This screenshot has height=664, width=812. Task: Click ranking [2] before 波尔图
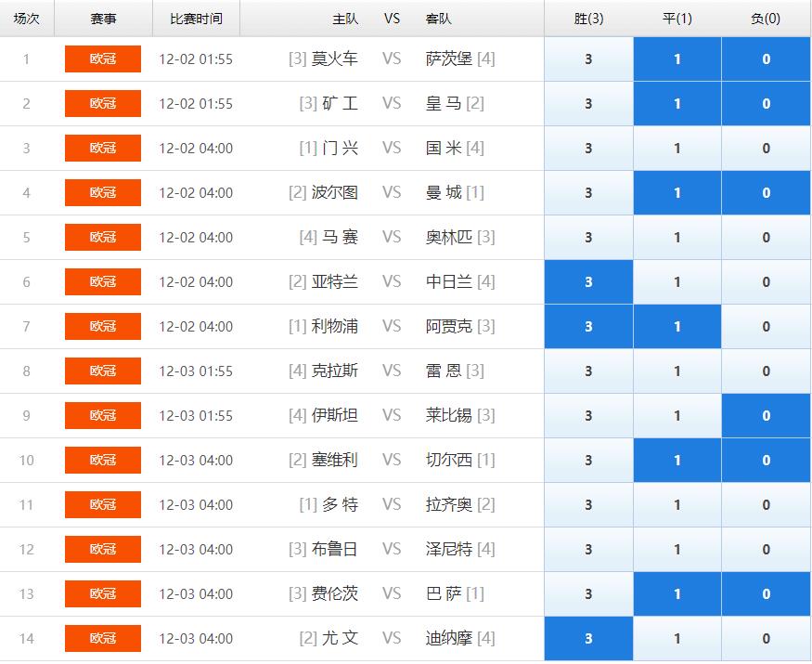coord(298,193)
